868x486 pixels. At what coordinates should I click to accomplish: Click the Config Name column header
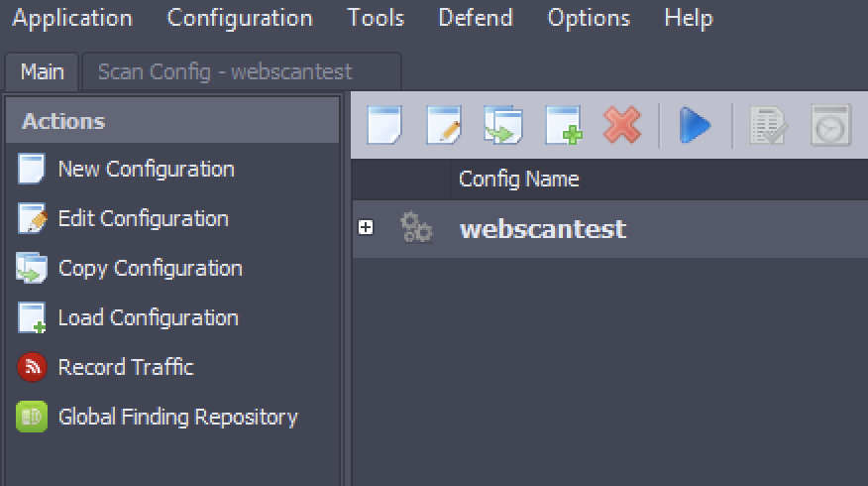pyautogui.click(x=518, y=180)
